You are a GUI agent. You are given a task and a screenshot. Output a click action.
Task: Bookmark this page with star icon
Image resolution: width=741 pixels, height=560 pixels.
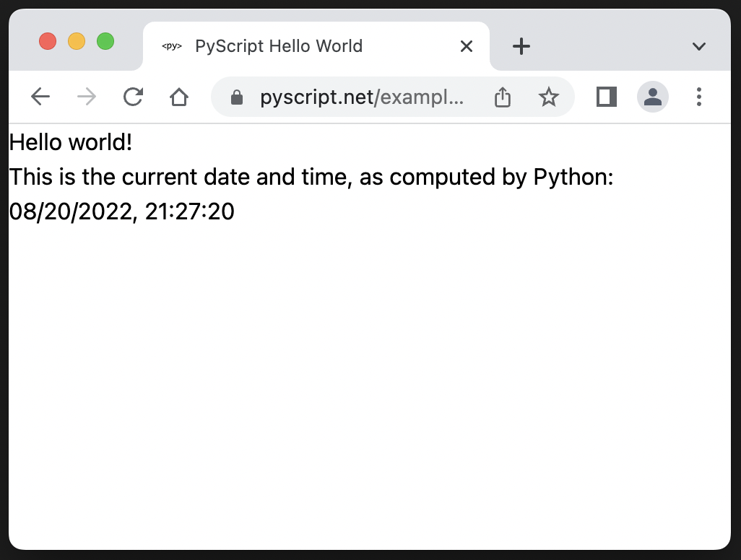[549, 97]
